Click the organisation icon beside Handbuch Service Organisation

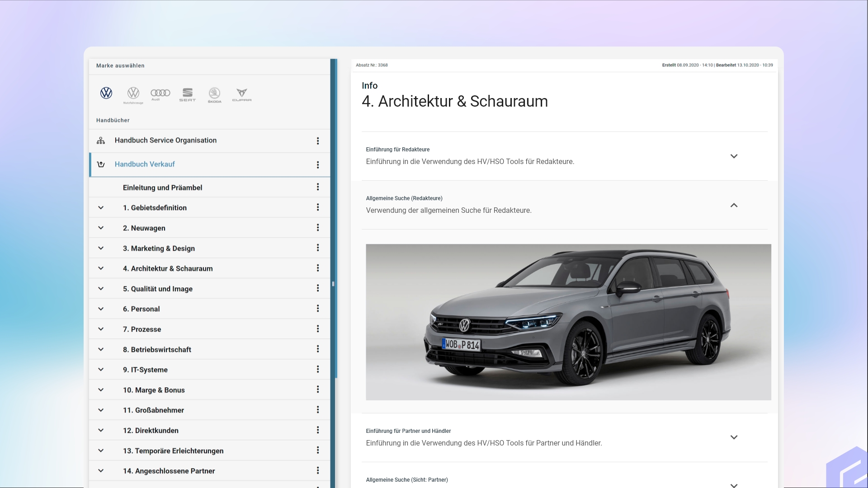pos(101,141)
